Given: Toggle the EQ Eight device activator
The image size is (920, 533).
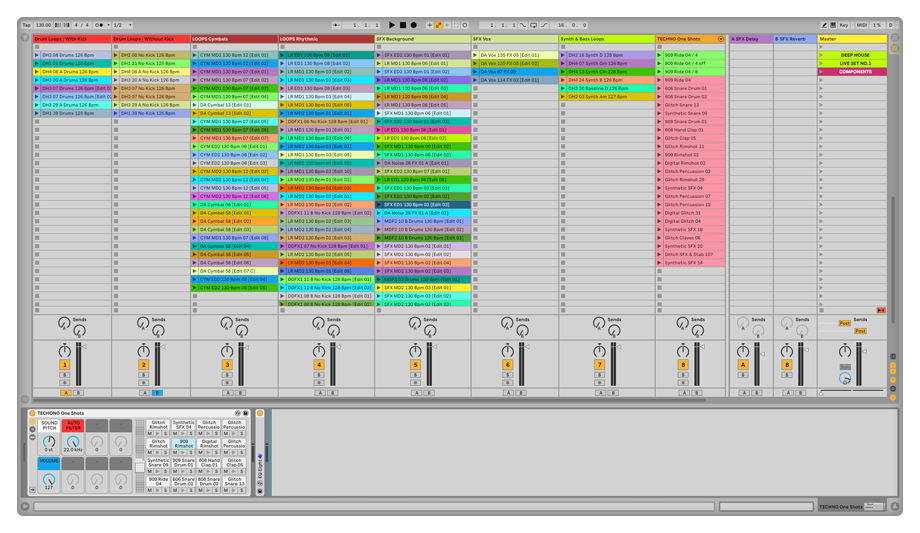Looking at the screenshot, I should point(260,413).
